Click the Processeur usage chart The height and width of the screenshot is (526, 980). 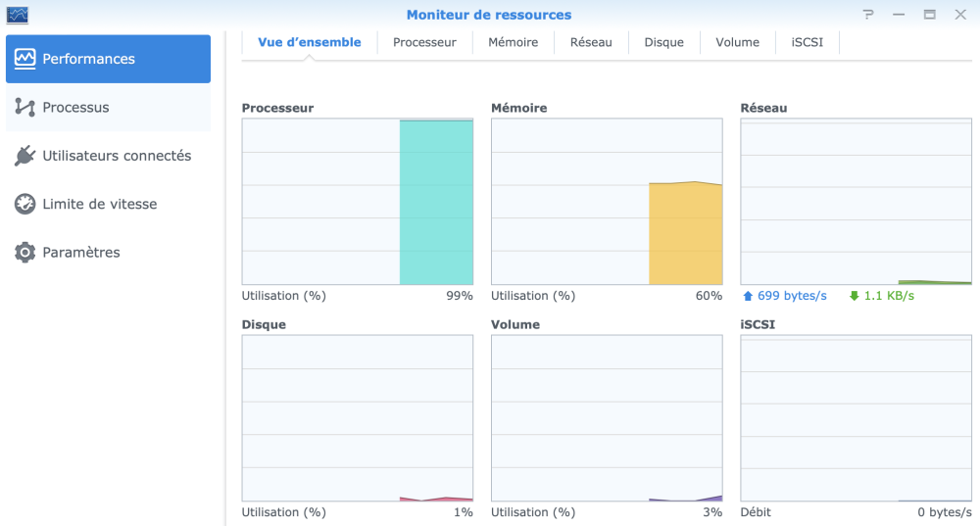pos(358,202)
